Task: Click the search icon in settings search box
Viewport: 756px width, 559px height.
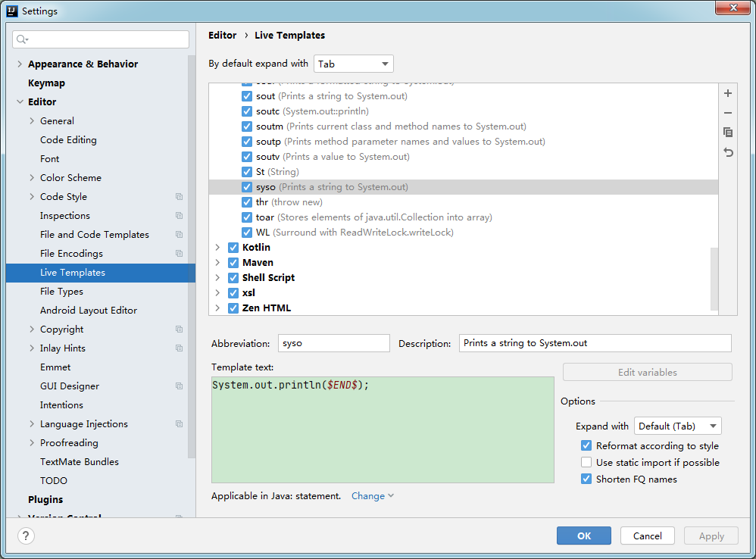Action: [x=23, y=39]
